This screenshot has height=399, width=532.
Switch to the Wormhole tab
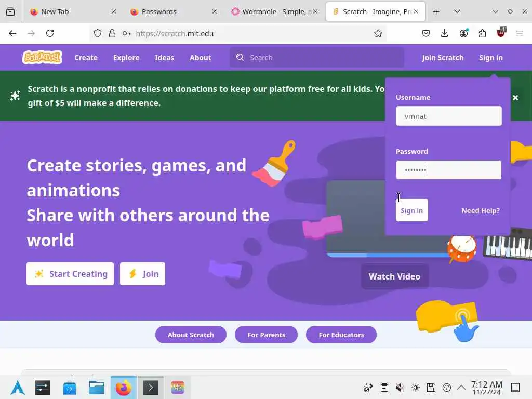[274, 11]
